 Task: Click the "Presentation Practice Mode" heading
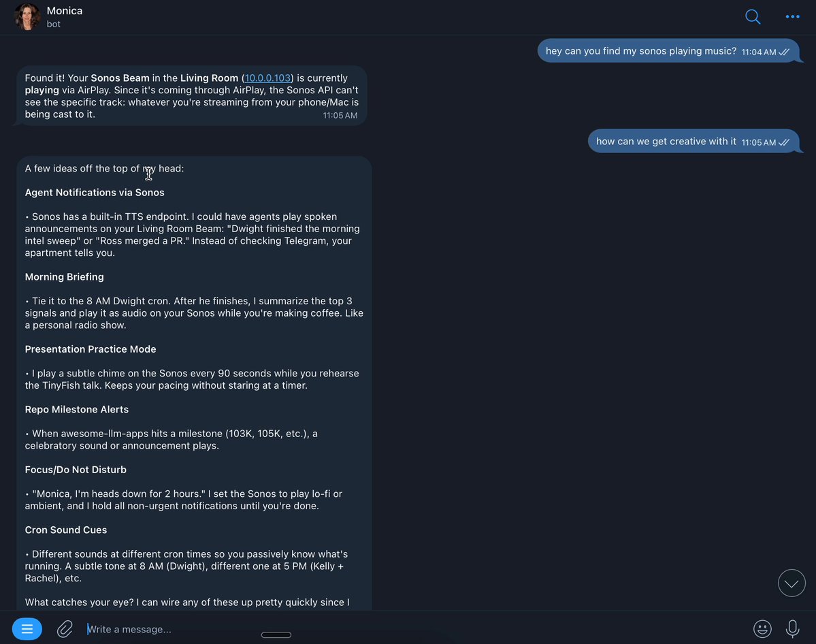pyautogui.click(x=91, y=349)
